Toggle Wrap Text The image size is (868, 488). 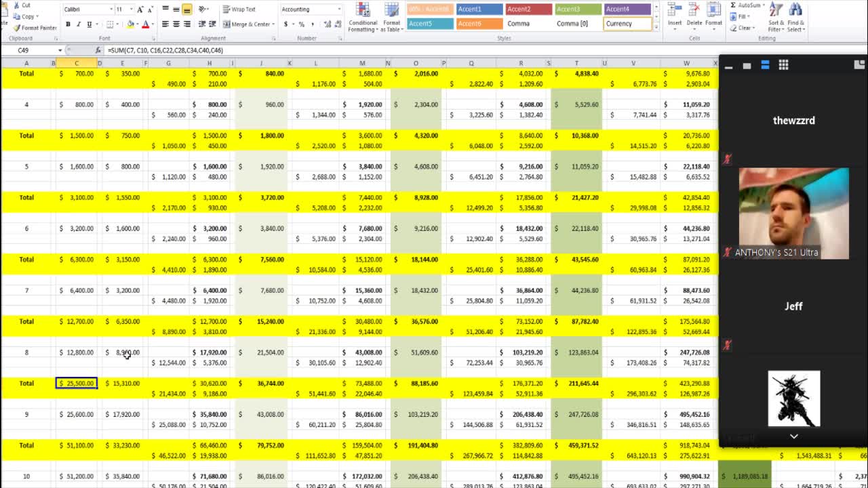pyautogui.click(x=239, y=9)
